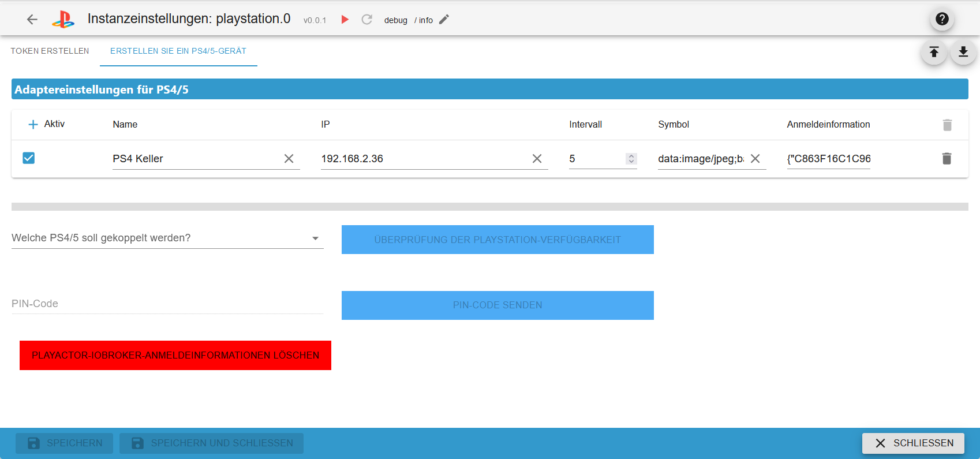Click the Anmeldeinformation column header
The height and width of the screenshot is (459, 980).
click(x=828, y=124)
